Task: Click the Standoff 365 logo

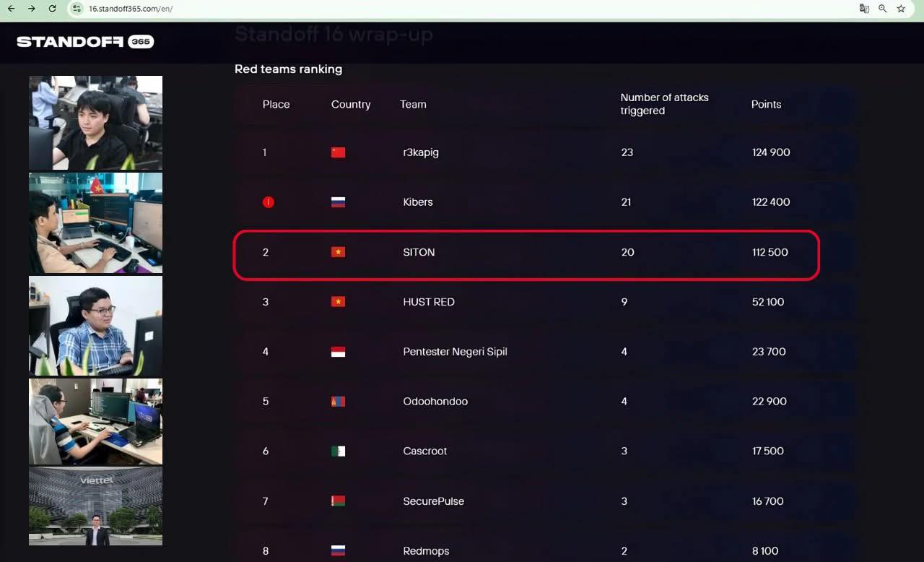Action: (x=85, y=42)
